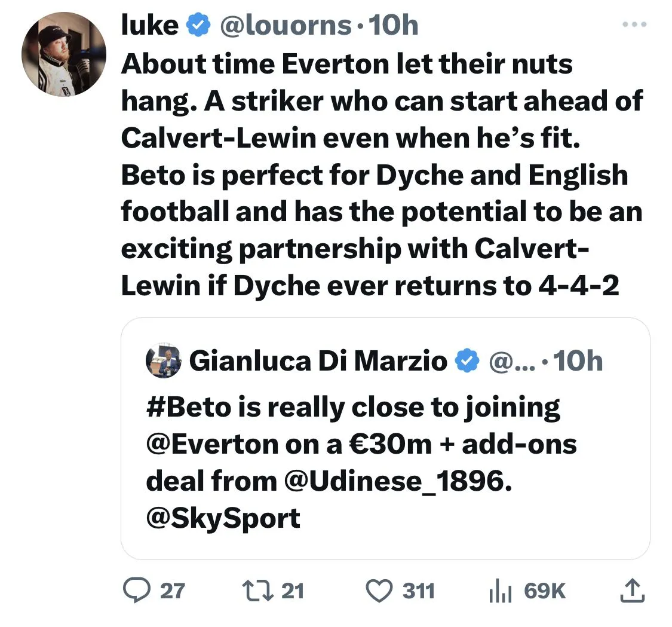Click Gianluca Di Marzio's verified badge
This screenshot has width=672, height=627.
[467, 361]
